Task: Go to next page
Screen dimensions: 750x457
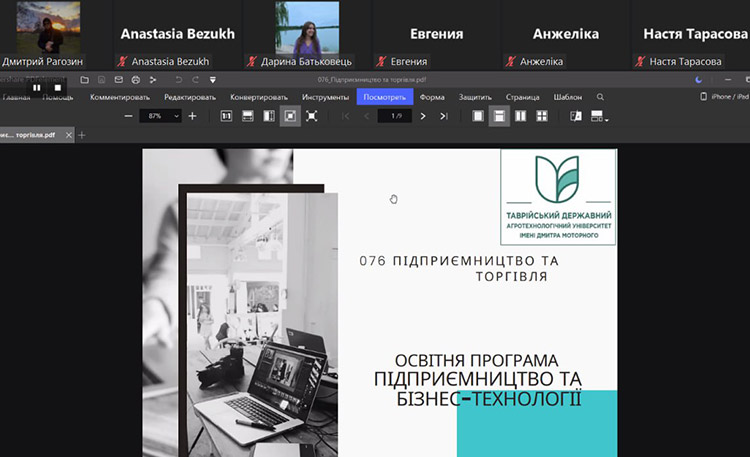Action: pyautogui.click(x=423, y=116)
